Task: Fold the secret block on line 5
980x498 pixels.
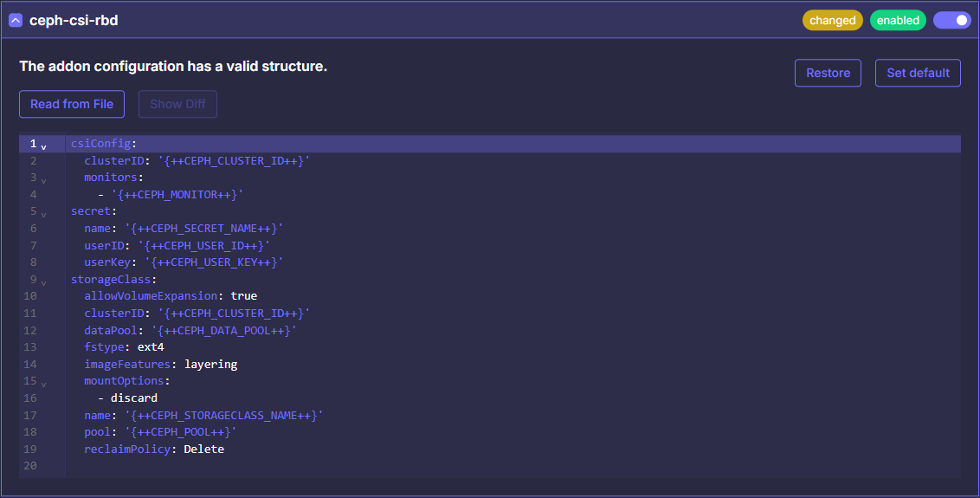Action: 44,214
